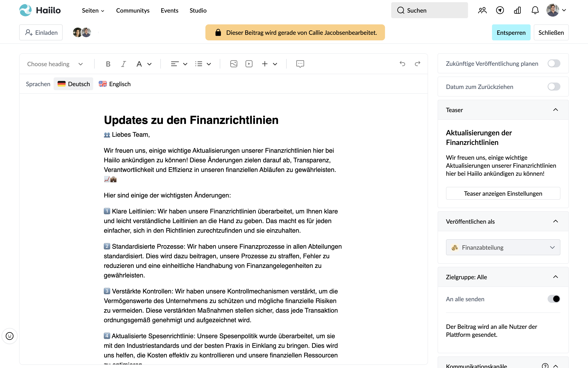Expand the text style chevron
This screenshot has width=588, height=368.
point(149,64)
